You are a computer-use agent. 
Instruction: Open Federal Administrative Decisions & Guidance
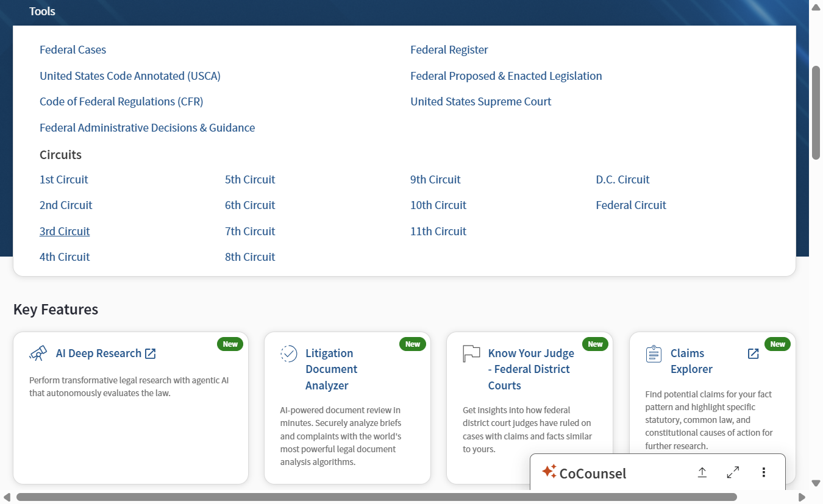pyautogui.click(x=147, y=128)
